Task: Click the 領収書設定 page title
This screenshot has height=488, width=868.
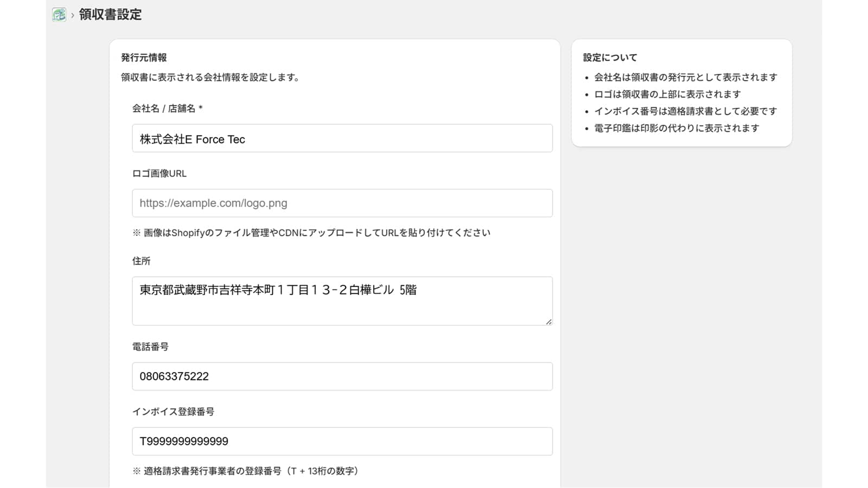Action: tap(110, 15)
